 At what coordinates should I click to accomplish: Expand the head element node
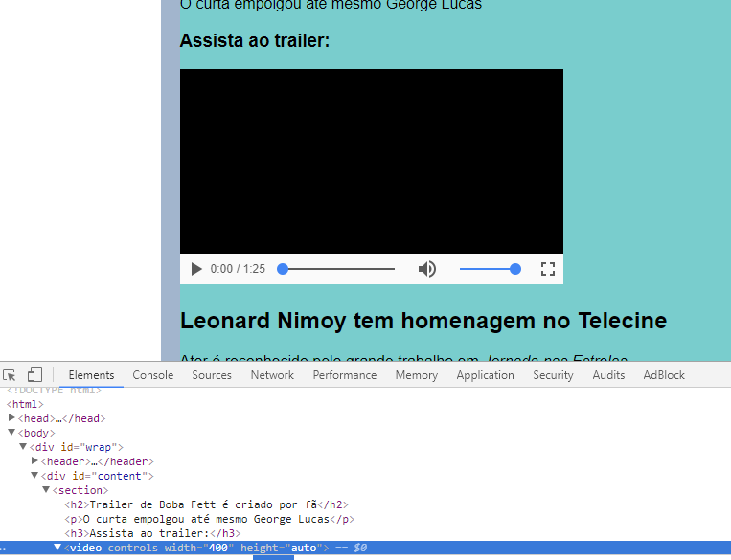click(x=11, y=418)
